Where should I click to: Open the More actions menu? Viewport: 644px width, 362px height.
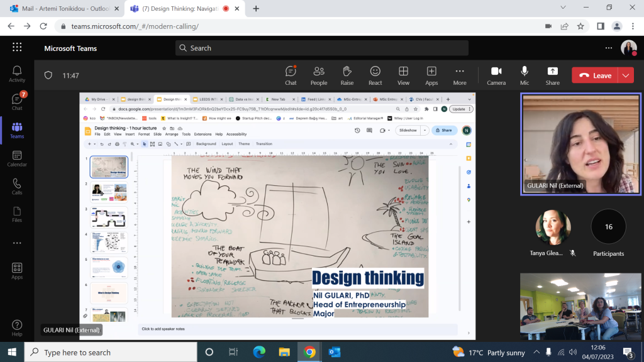tap(460, 75)
